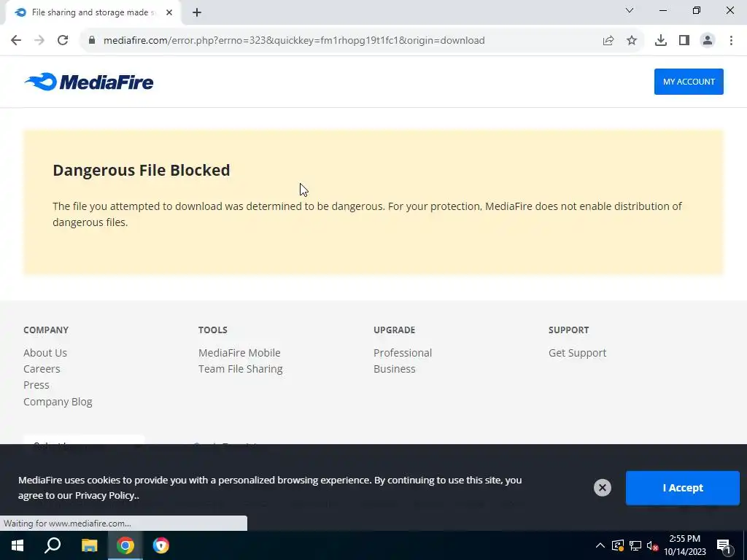Open the Team File Sharing link
Image resolution: width=747 pixels, height=560 pixels.
point(241,369)
